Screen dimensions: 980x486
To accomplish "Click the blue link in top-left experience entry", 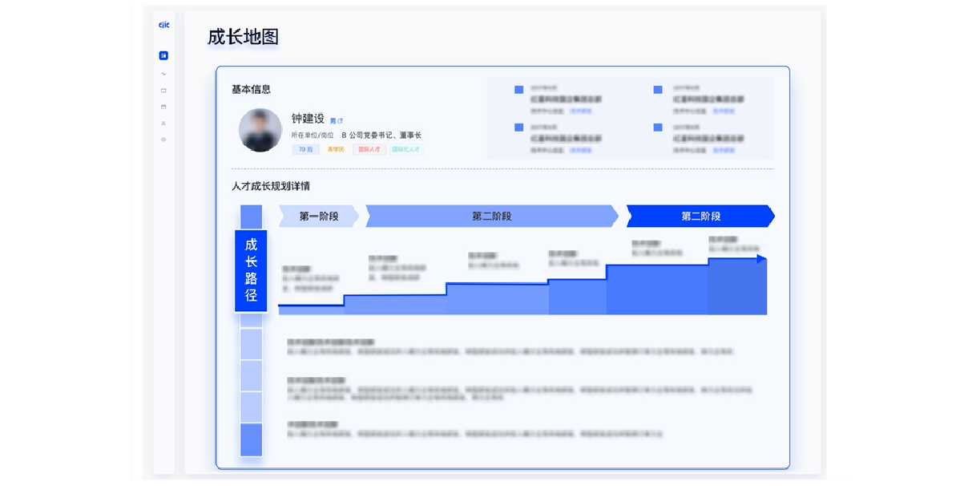I will (581, 111).
